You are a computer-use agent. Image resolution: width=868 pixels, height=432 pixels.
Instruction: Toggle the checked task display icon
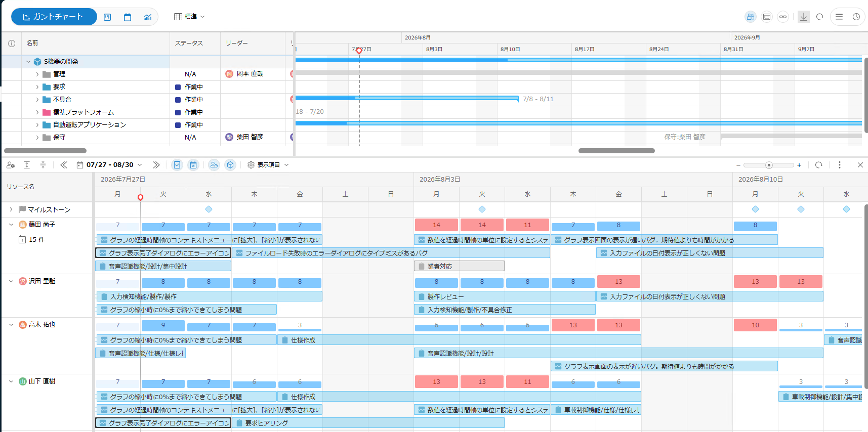point(177,165)
